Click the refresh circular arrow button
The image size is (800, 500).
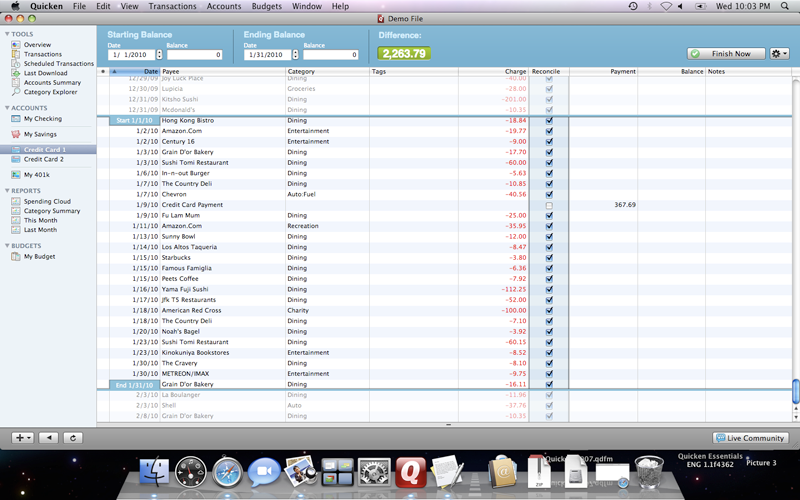73,438
